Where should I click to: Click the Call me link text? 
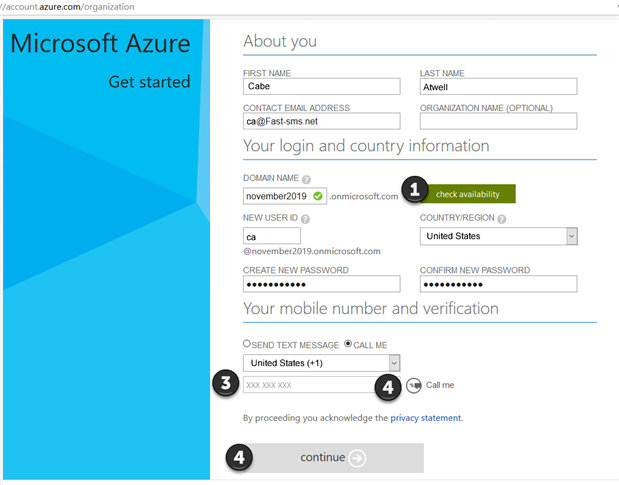(440, 385)
